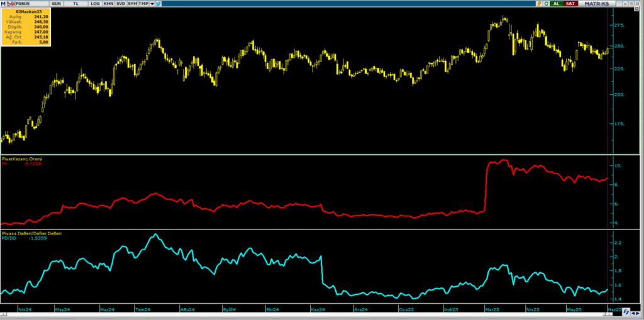The image size is (644, 320).
Task: Click the M icon at the window's top-left
Action: (x=3, y=4)
